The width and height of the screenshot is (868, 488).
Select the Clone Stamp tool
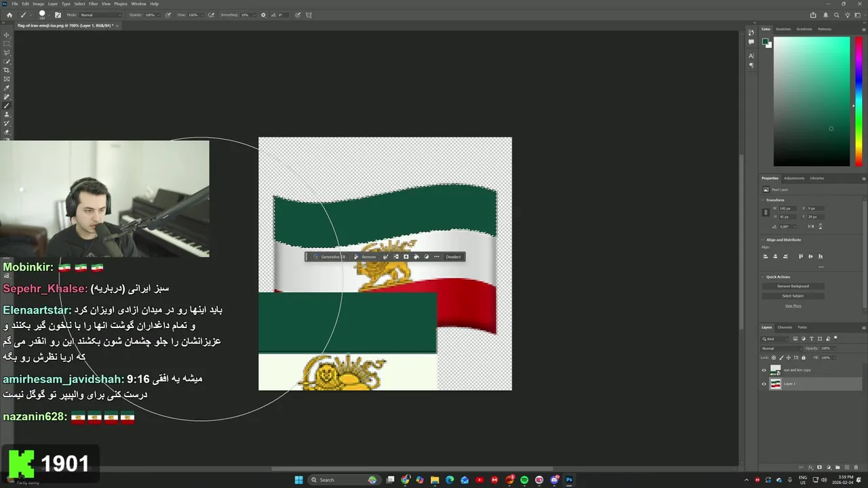click(x=7, y=115)
